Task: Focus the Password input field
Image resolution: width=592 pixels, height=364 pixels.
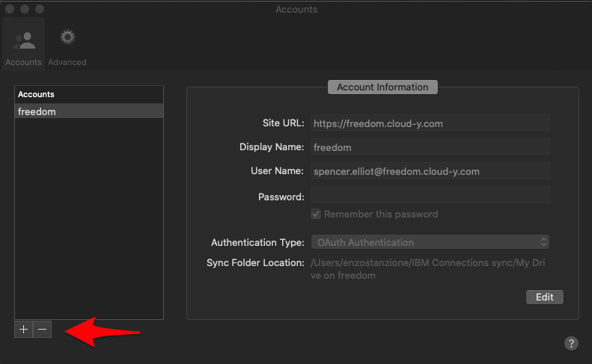Action: point(430,195)
